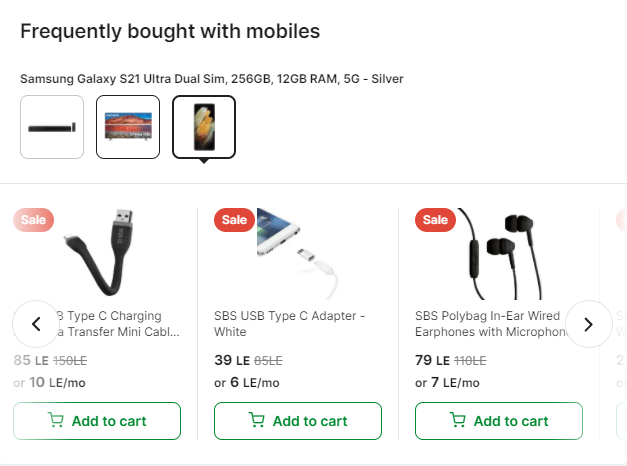Click the Sale badge on the charging cable
Viewport: 627px width, 466px height.
[x=33, y=220]
